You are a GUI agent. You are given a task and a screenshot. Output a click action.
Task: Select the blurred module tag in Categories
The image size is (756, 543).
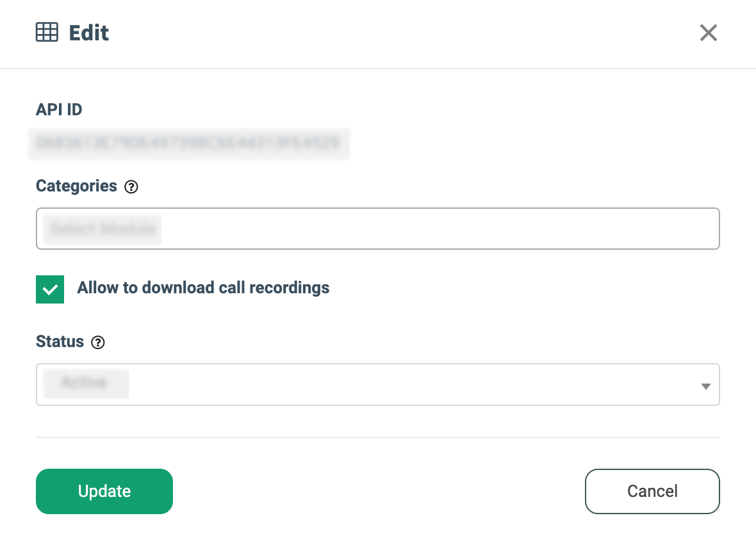[x=103, y=229]
